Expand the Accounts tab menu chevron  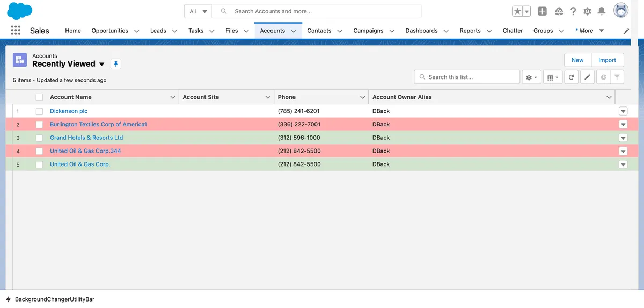click(294, 31)
